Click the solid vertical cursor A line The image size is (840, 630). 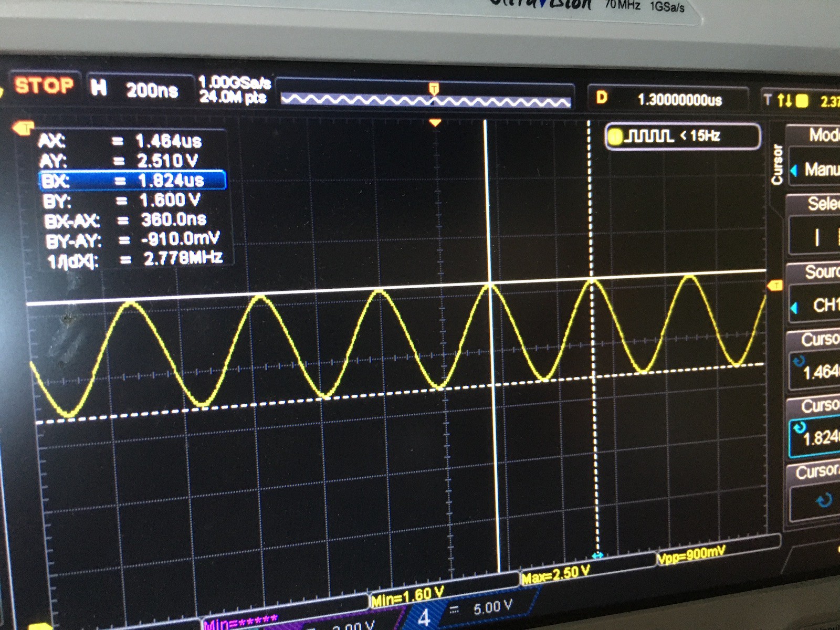click(491, 346)
